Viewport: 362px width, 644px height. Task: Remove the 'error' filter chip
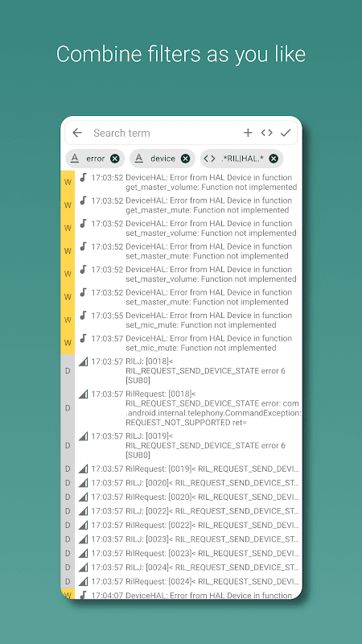click(115, 159)
